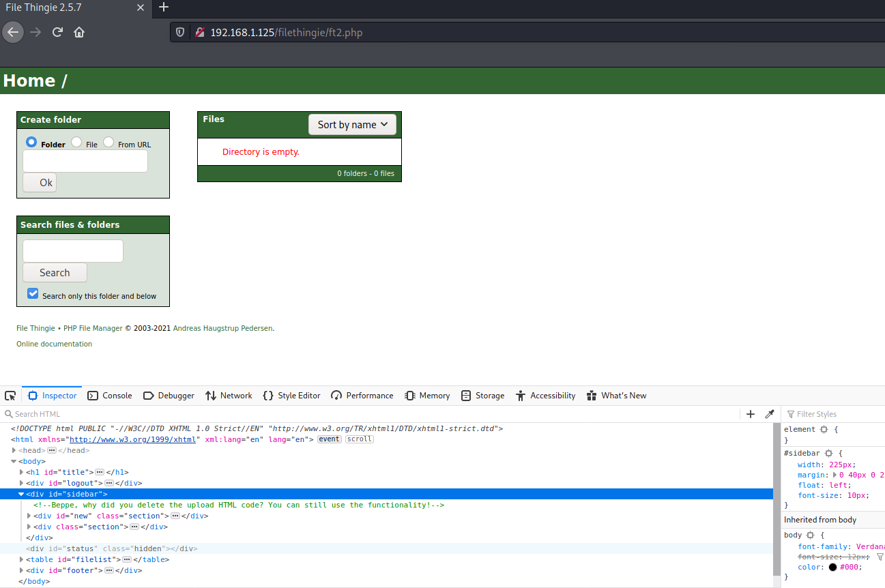885x588 pixels.
Task: Switch to the Console tab
Action: click(x=110, y=396)
